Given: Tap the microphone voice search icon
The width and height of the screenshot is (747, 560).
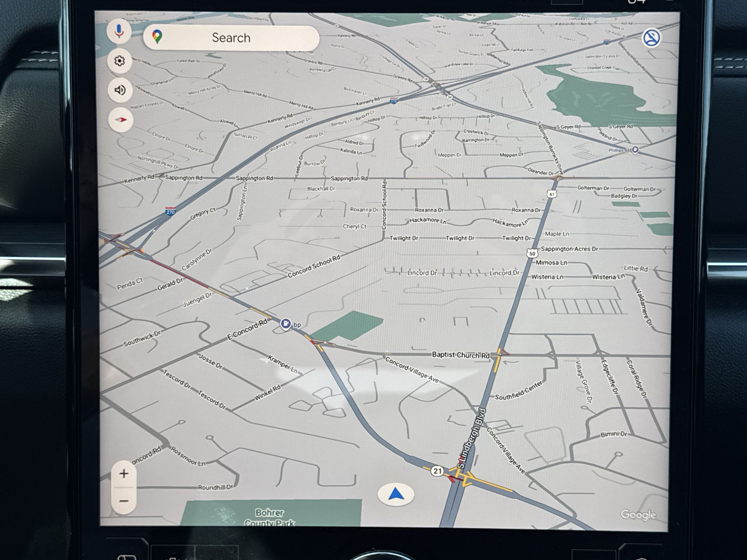Looking at the screenshot, I should click(x=119, y=31).
